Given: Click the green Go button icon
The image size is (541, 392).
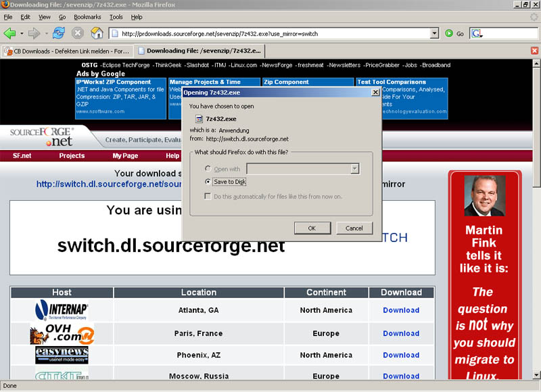Looking at the screenshot, I should pos(449,33).
